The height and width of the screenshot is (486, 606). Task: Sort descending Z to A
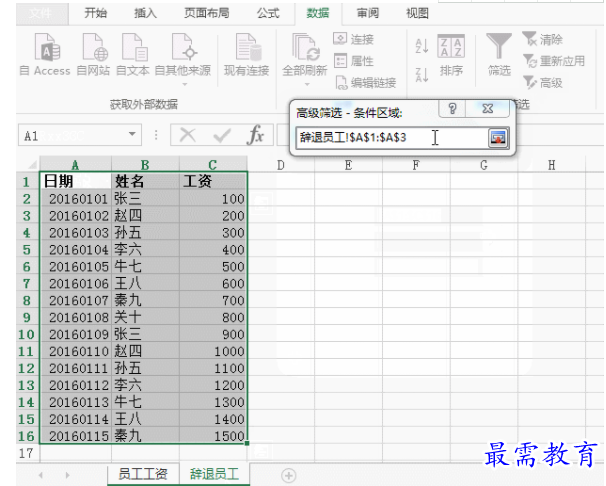(x=422, y=74)
